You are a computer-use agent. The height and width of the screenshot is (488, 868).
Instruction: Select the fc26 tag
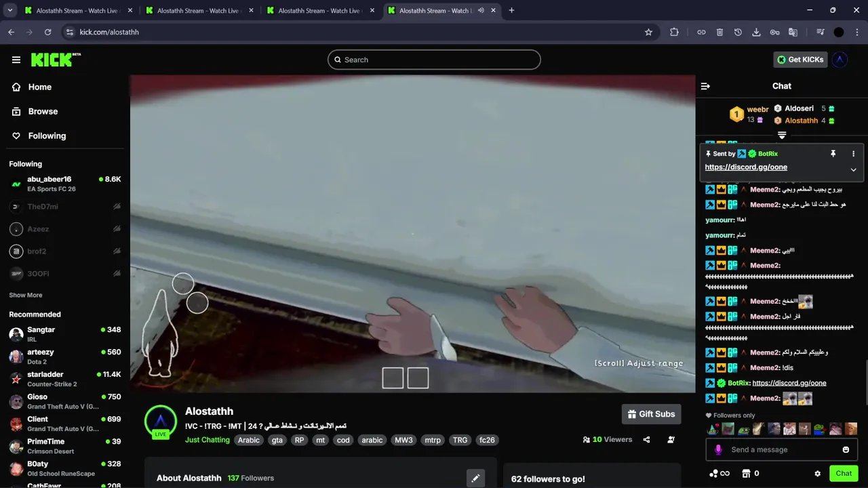point(487,440)
